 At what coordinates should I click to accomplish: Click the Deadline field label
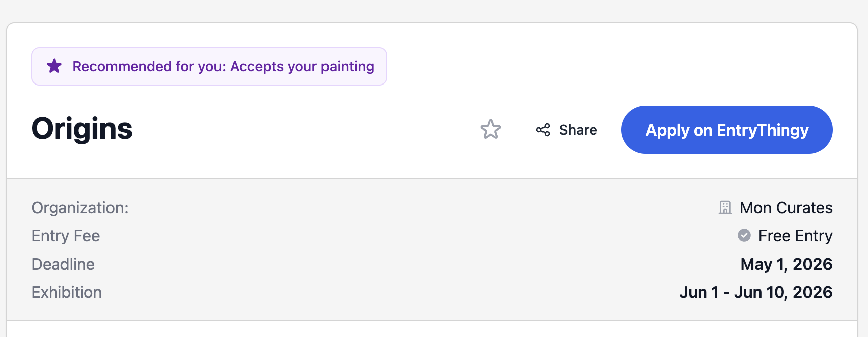[63, 264]
